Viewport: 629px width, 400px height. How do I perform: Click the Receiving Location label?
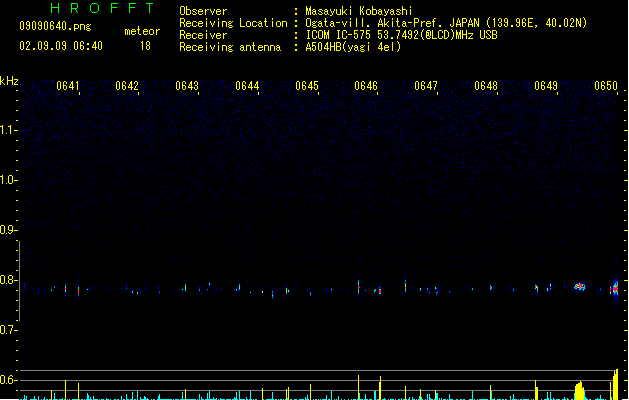coord(233,23)
